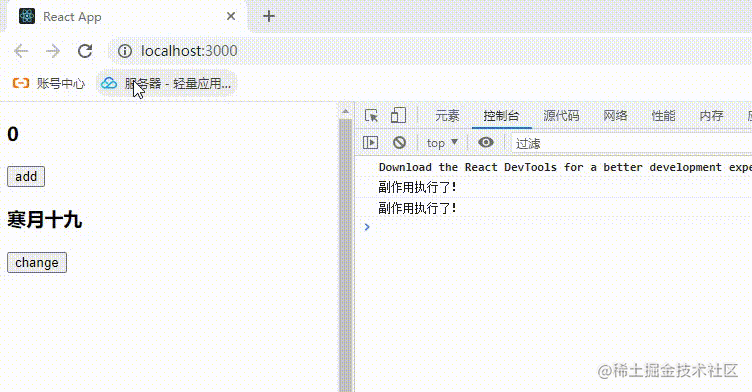Switch to the 网络 tab

[615, 116]
